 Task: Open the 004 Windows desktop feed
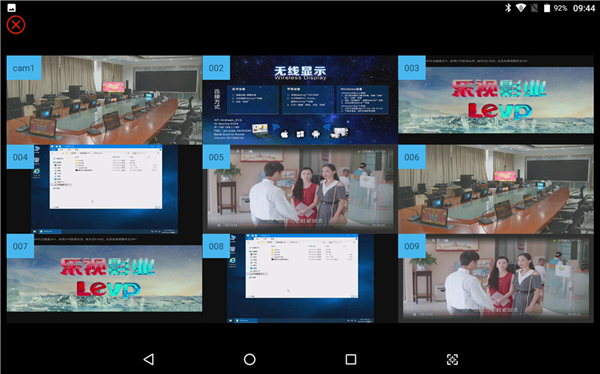(x=104, y=189)
